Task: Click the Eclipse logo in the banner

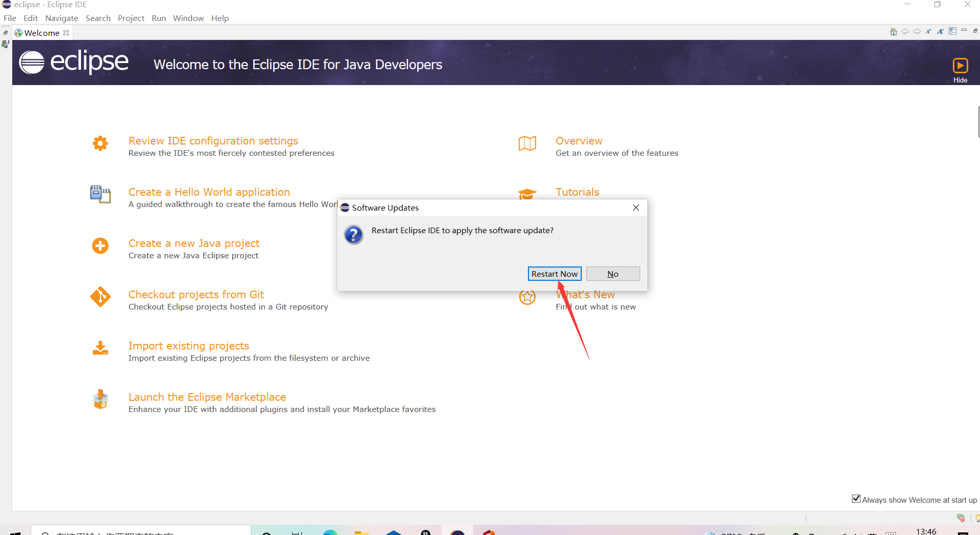Action: click(x=74, y=63)
